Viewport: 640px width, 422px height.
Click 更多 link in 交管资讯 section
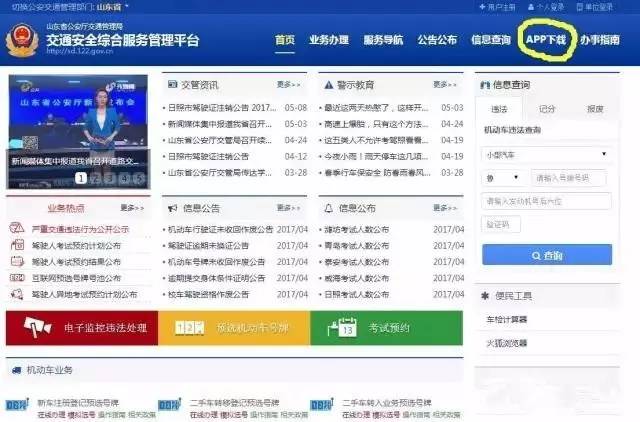click(289, 84)
